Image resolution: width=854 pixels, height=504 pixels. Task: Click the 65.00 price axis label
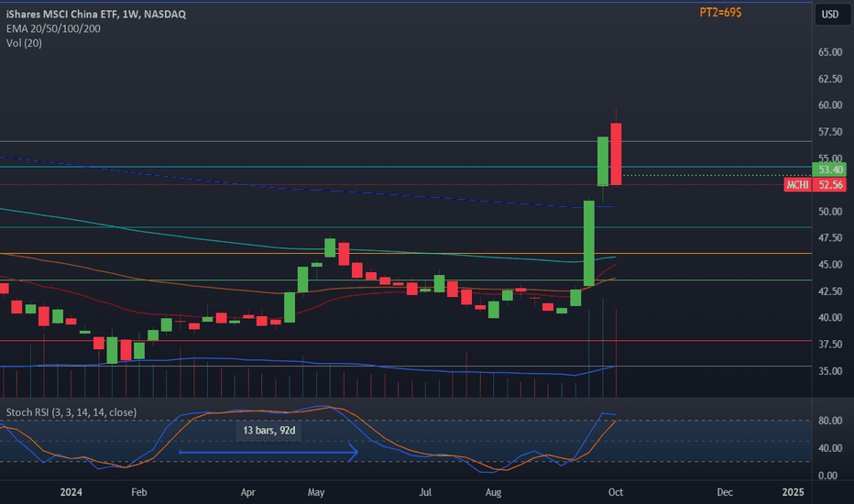pyautogui.click(x=830, y=51)
